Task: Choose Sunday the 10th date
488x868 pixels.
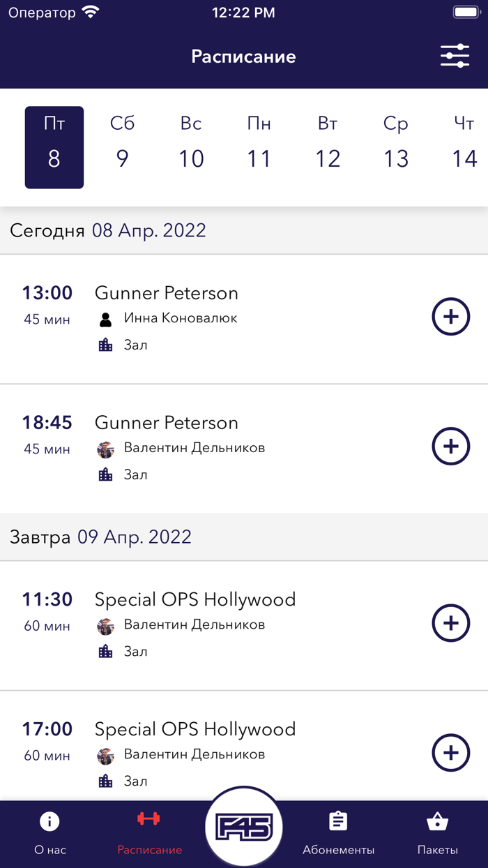Action: coord(190,147)
